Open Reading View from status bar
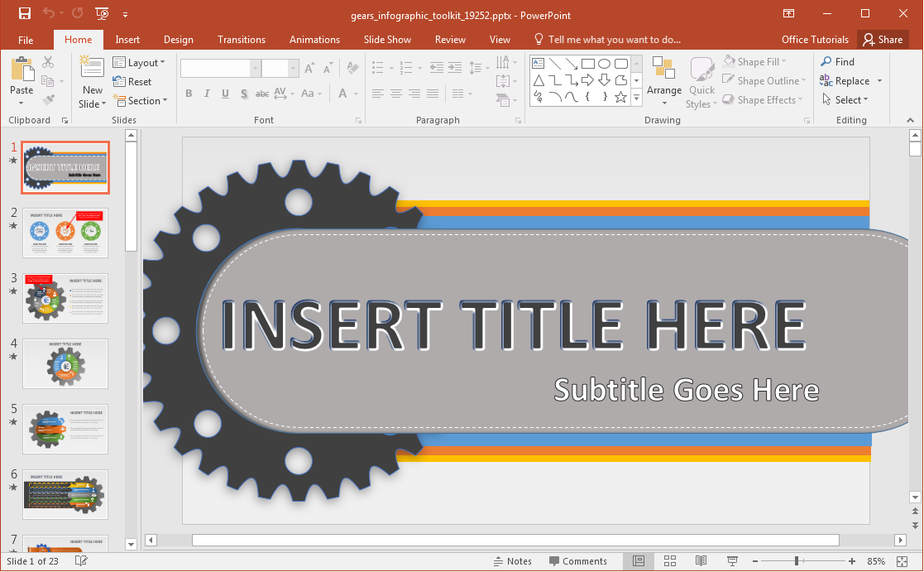The height and width of the screenshot is (572, 924). click(701, 561)
